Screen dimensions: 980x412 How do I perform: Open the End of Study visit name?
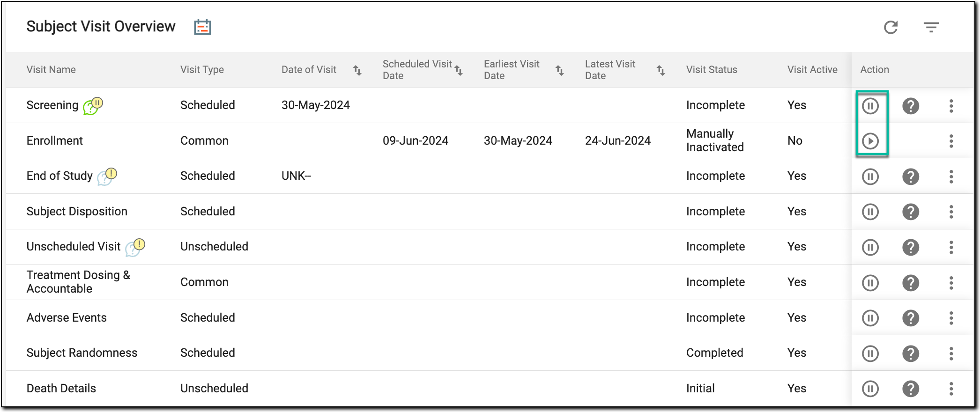click(59, 176)
